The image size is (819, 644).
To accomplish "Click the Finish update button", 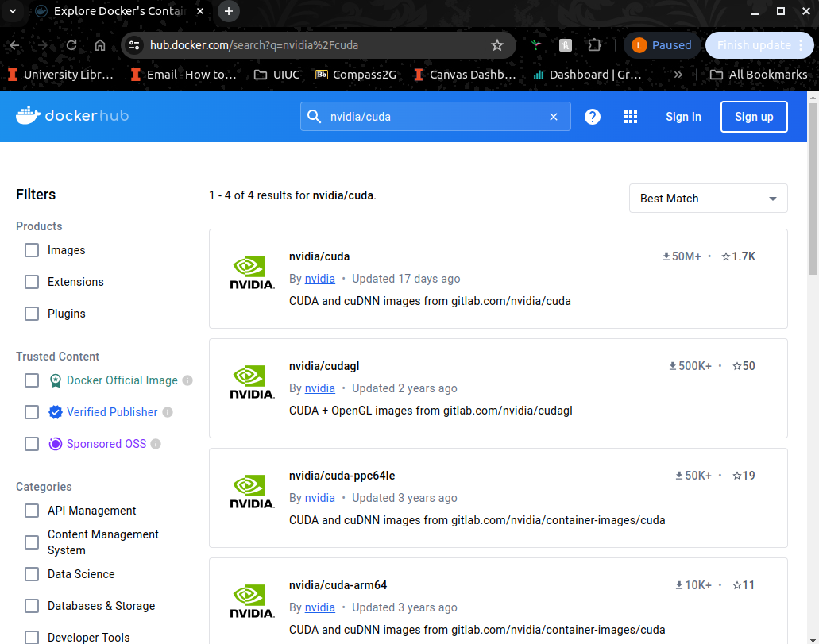I will click(x=759, y=45).
